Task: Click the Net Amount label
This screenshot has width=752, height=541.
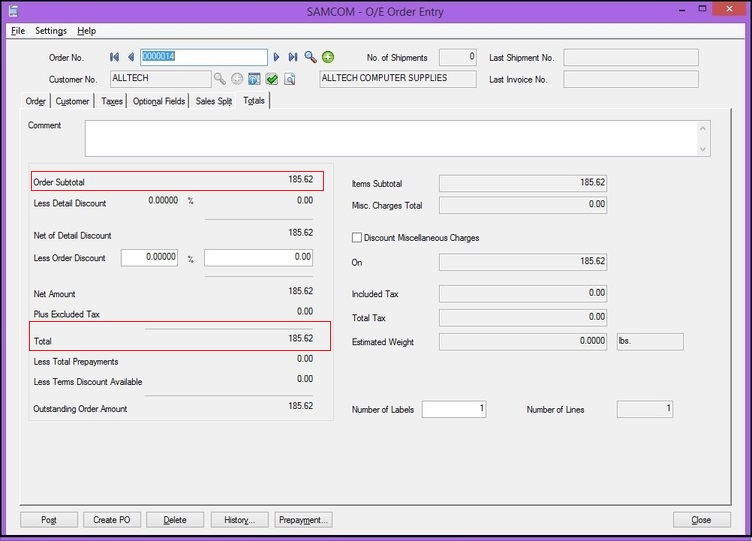Action: (x=54, y=294)
